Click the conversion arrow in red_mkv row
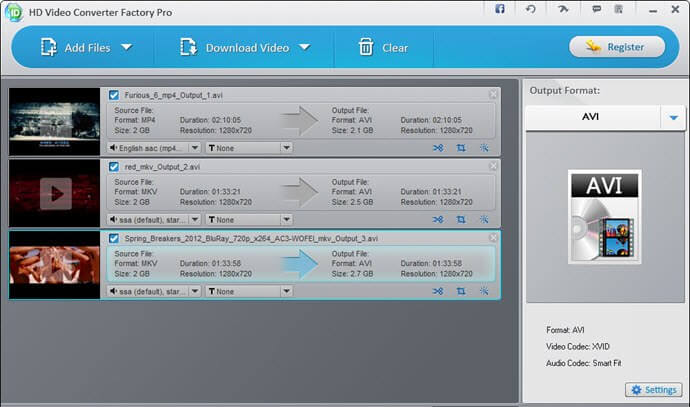Screen dimensions: 690x407 [300, 192]
